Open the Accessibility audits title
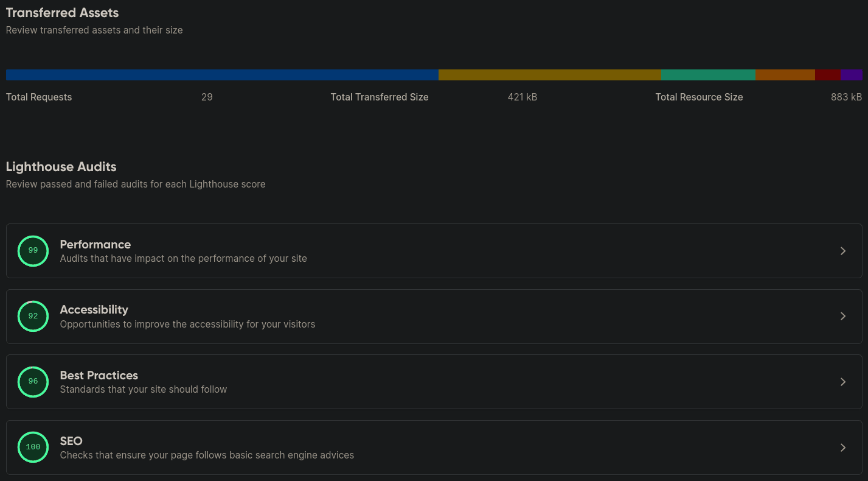The height and width of the screenshot is (481, 868). tap(94, 309)
